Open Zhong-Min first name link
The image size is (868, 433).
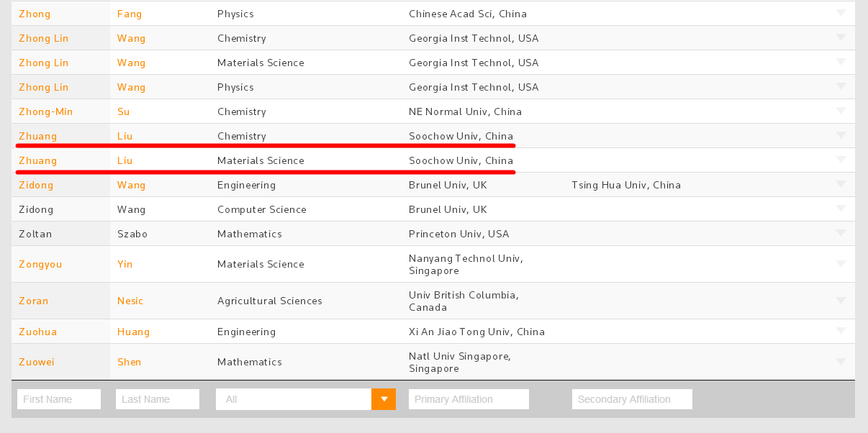tap(46, 111)
